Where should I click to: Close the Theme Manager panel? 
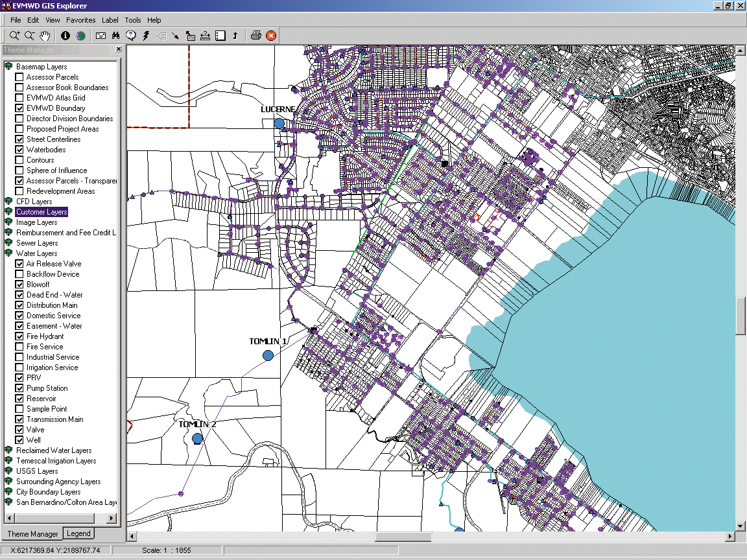pos(118,49)
